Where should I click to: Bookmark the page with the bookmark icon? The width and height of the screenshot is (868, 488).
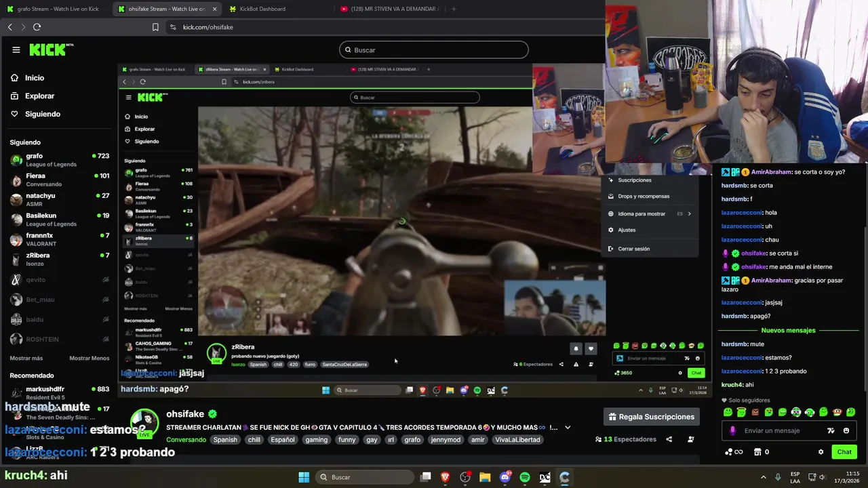[x=155, y=27]
